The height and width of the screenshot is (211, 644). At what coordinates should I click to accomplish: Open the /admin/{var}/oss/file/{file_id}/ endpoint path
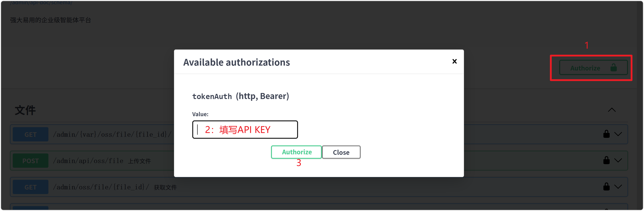(112, 134)
